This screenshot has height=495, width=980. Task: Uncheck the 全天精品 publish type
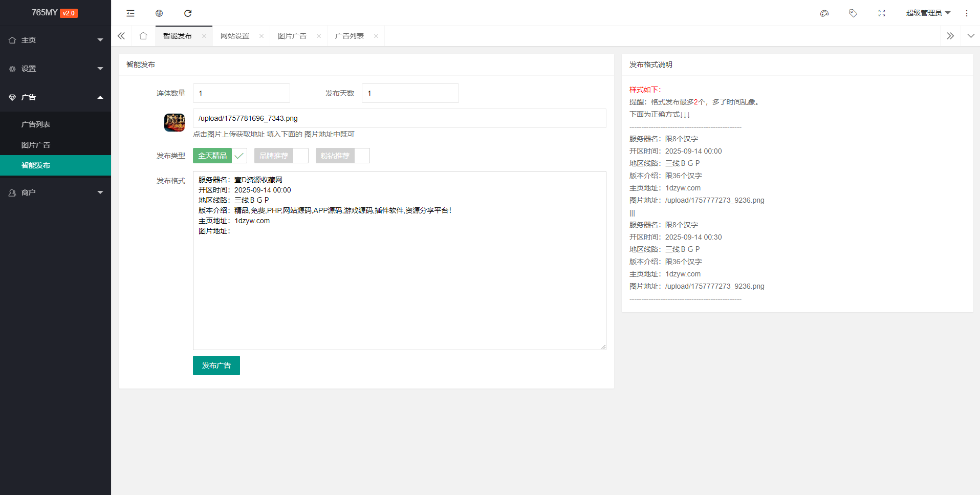(238, 155)
